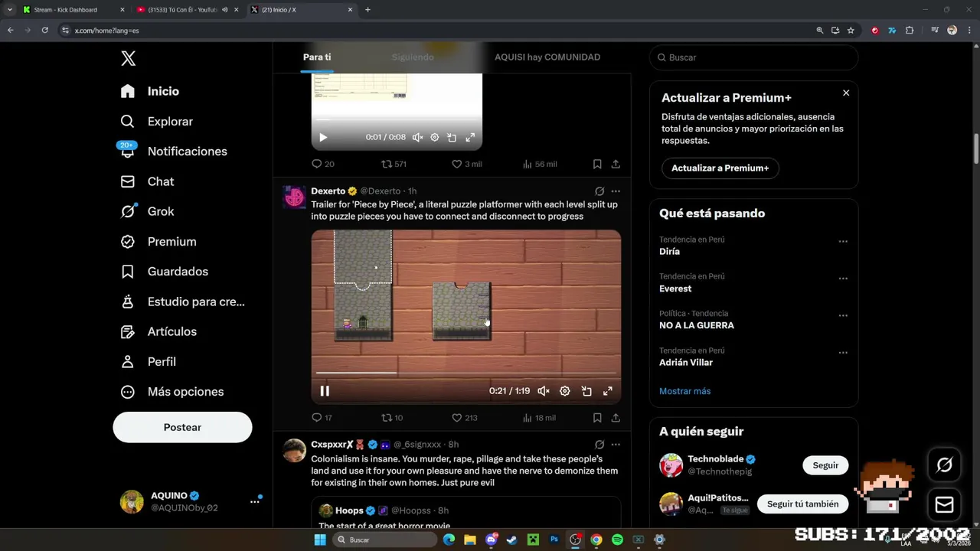Switch to the Para ti tab
The height and width of the screenshot is (551, 980).
click(317, 57)
